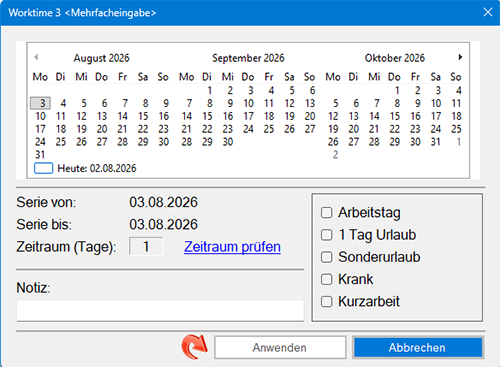Open the Oktober 2026 month title
Viewport: 500px width, 367px height.
[395, 58]
